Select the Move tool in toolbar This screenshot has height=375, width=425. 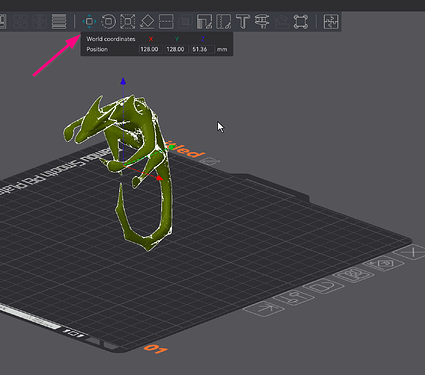tap(89, 22)
